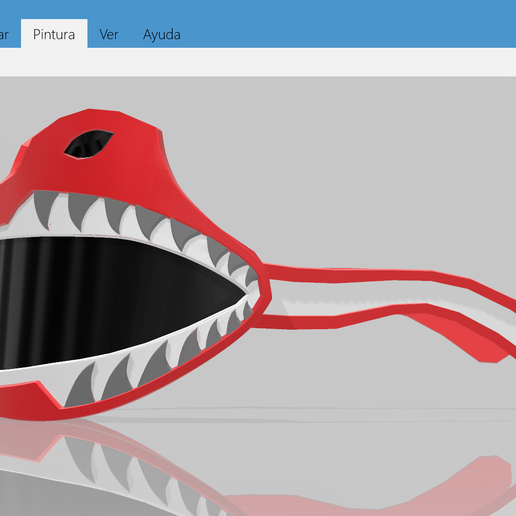
Task: Click the upper red strap band
Action: tap(383, 276)
